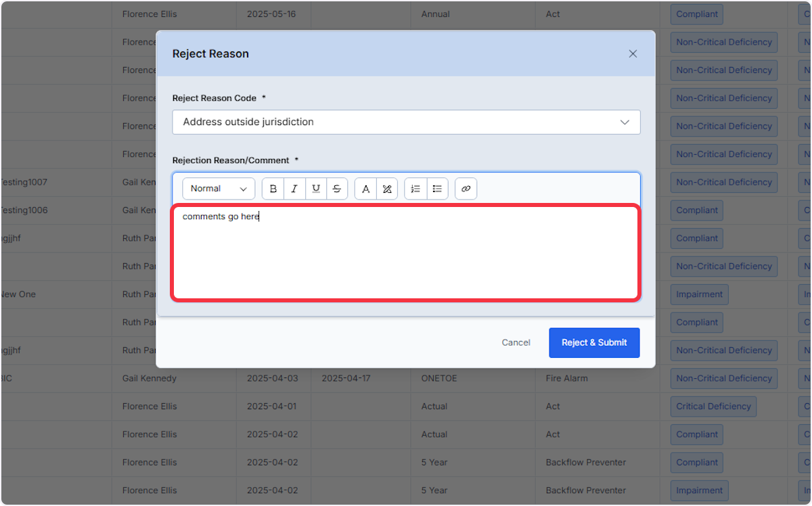812x506 pixels.
Task: Click date 2025-04-01 in background table
Action: coord(273,407)
